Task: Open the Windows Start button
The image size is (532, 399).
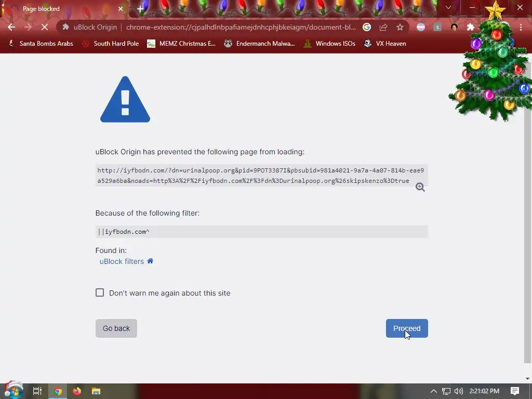Action: (x=14, y=391)
